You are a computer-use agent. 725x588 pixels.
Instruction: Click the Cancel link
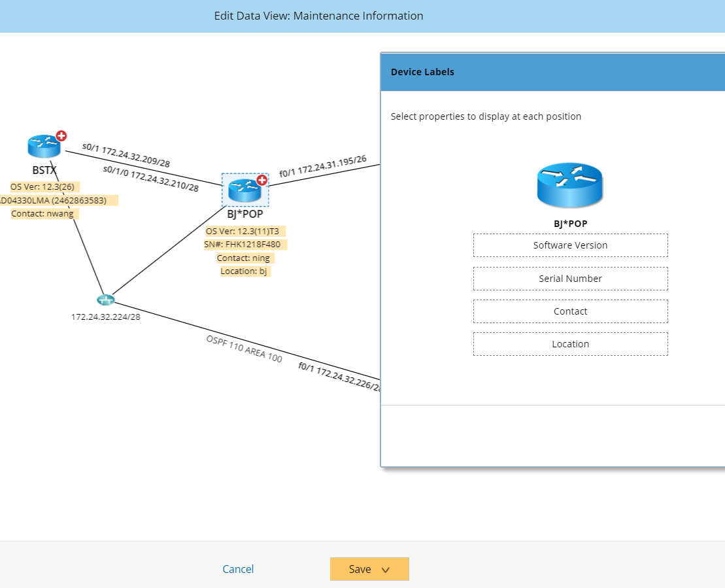238,569
